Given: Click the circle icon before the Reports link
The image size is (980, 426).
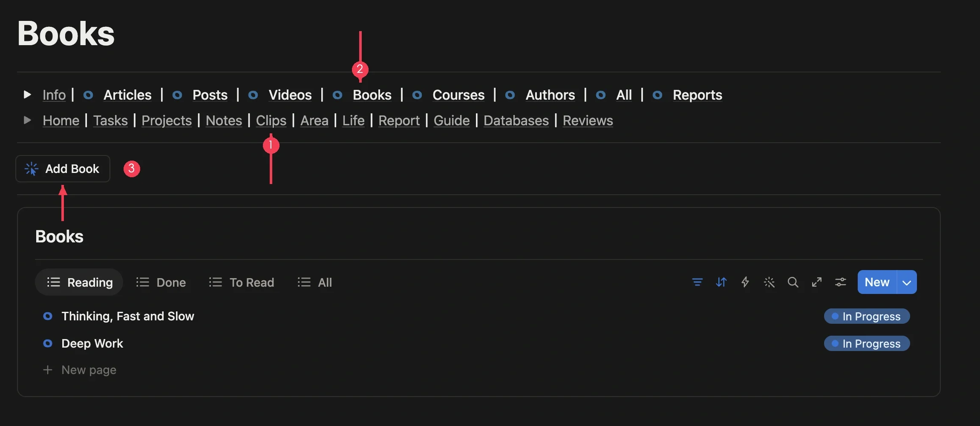Looking at the screenshot, I should click(x=657, y=95).
